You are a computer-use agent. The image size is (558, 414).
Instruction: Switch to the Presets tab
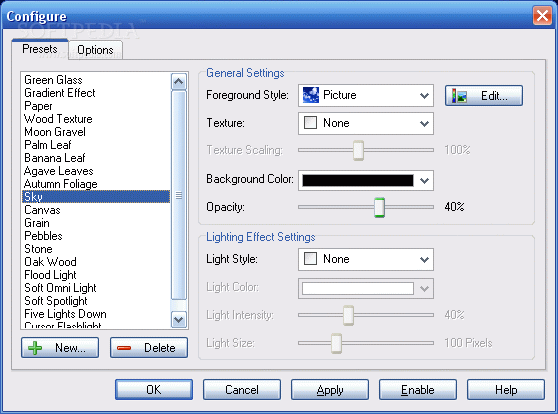(x=40, y=49)
